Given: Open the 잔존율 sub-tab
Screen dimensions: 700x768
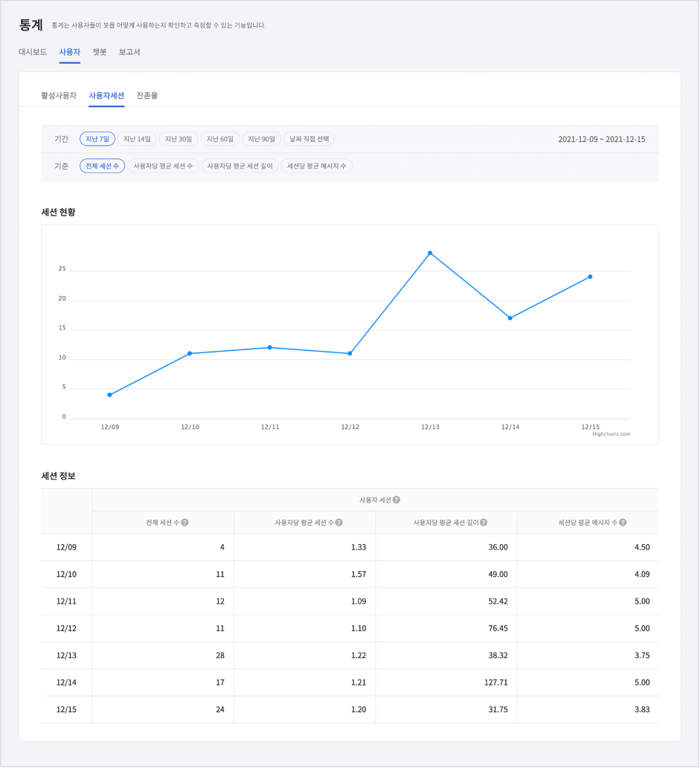Looking at the screenshot, I should pyautogui.click(x=147, y=96).
